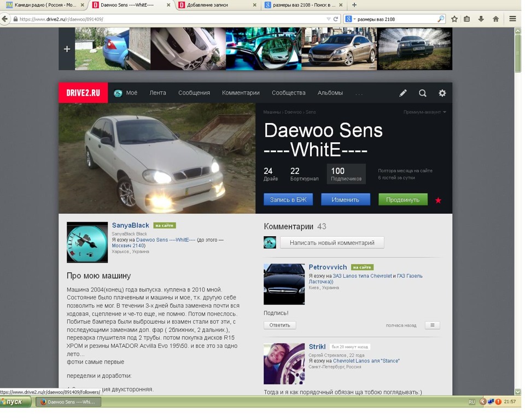This screenshot has width=525, height=420.
Task: Open the Firefox hamburger menu
Action: 512,19
